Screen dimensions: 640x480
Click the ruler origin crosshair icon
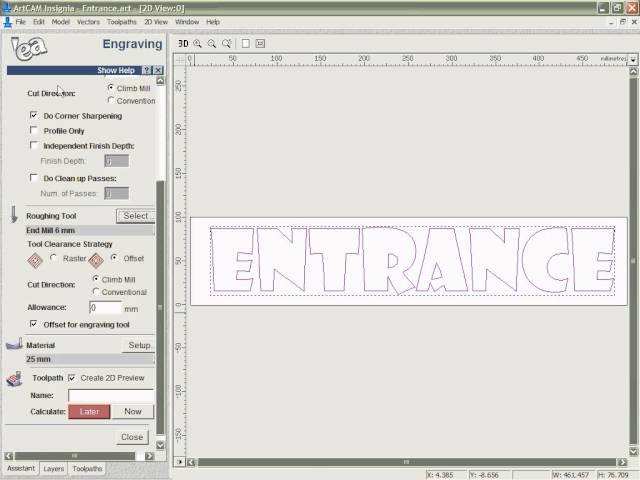pos(180,60)
